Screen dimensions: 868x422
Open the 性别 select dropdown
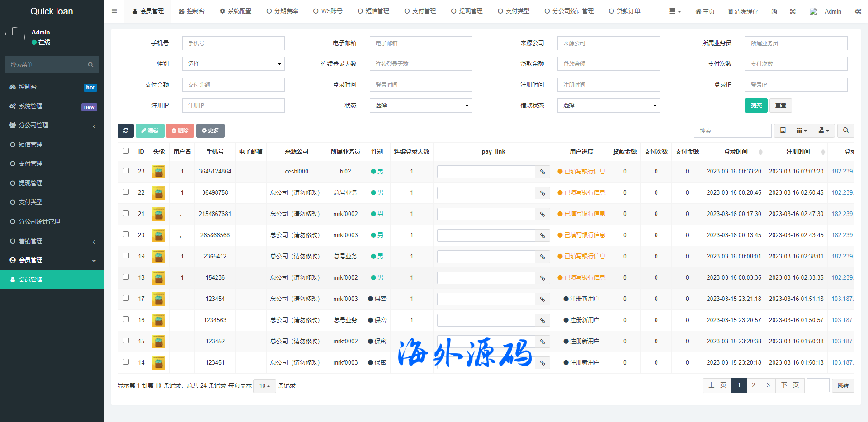point(233,64)
